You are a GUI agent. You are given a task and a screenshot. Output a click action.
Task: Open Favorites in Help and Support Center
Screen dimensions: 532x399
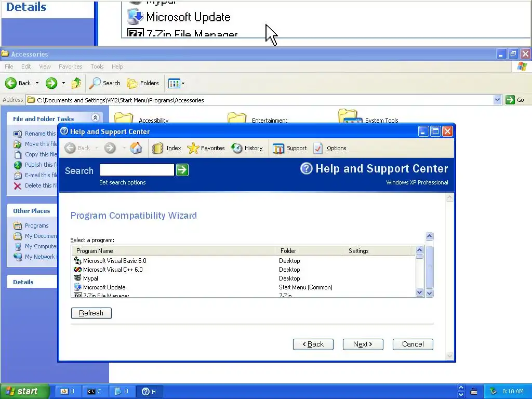click(x=206, y=148)
